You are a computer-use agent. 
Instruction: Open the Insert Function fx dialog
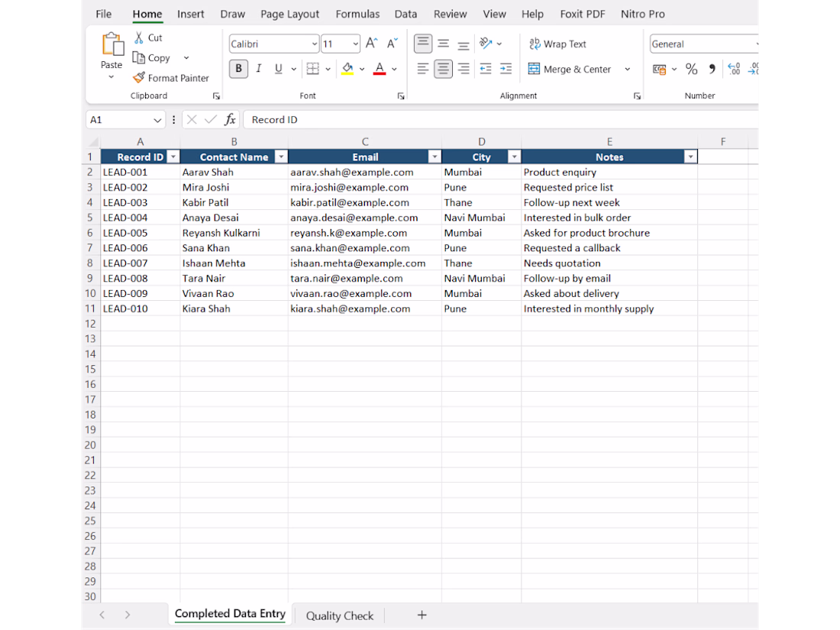(x=230, y=119)
